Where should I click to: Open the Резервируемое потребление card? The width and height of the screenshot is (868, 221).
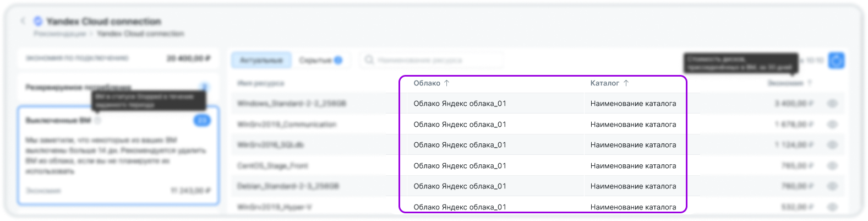coord(118,87)
